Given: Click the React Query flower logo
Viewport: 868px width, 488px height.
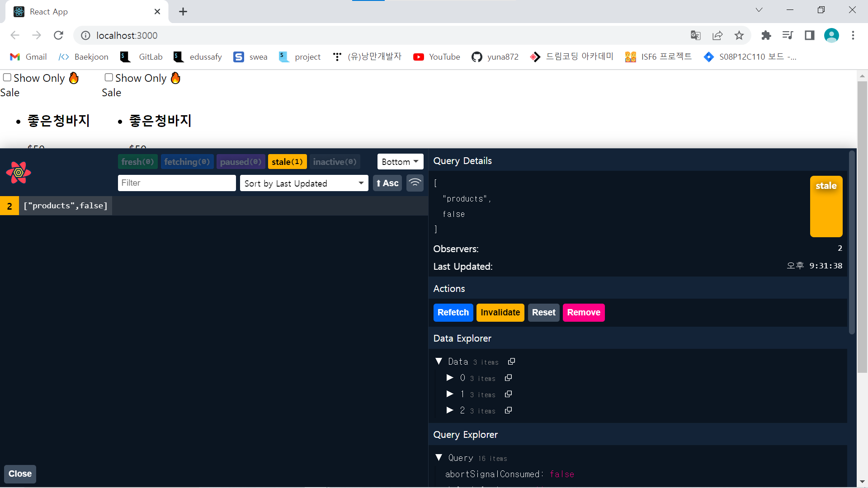Looking at the screenshot, I should tap(19, 173).
